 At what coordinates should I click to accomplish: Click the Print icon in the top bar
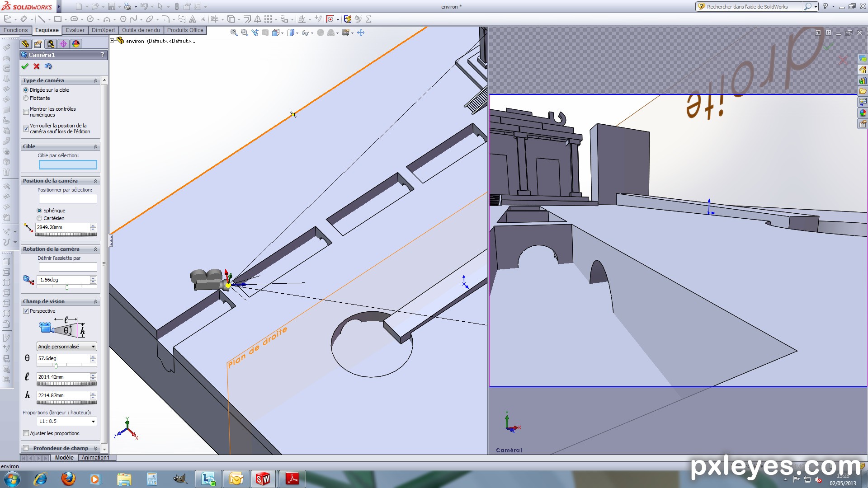128,6
